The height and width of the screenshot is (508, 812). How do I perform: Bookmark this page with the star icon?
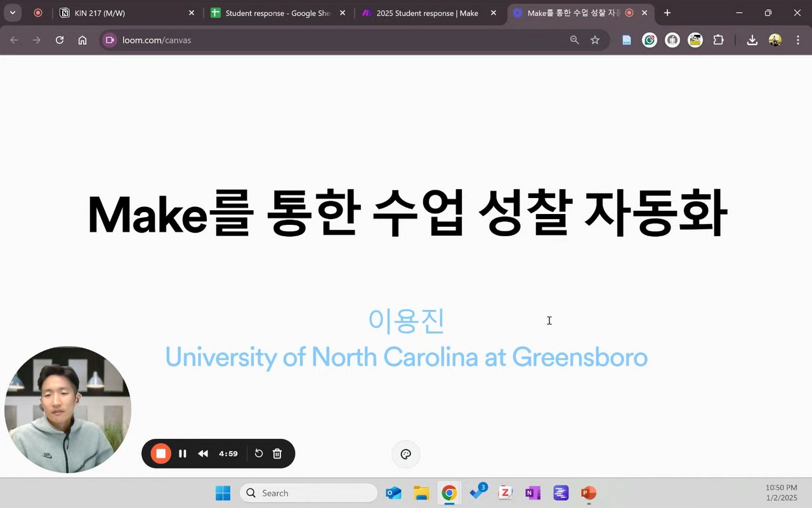595,40
